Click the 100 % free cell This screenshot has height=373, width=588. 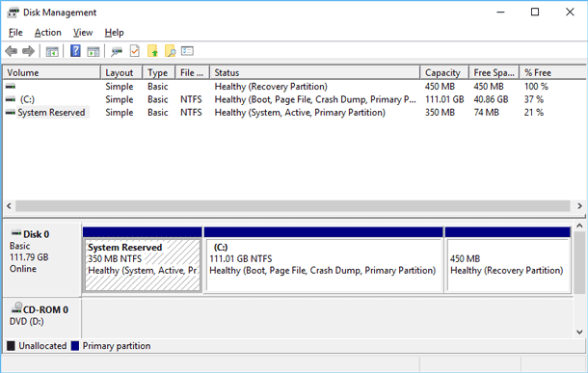pyautogui.click(x=536, y=87)
